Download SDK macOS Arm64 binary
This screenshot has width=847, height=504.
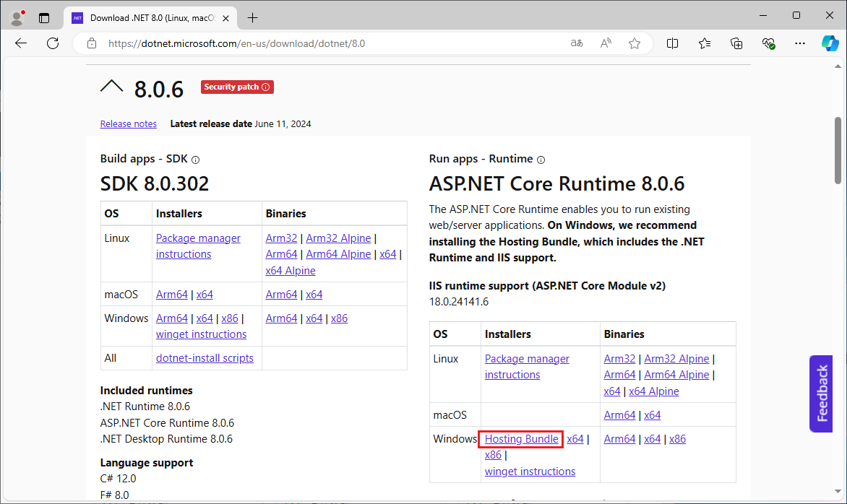(281, 295)
